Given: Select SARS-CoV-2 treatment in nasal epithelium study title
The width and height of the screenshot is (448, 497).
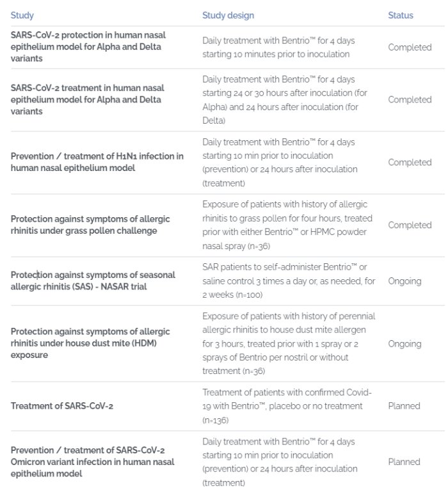Looking at the screenshot, I should tap(87, 99).
